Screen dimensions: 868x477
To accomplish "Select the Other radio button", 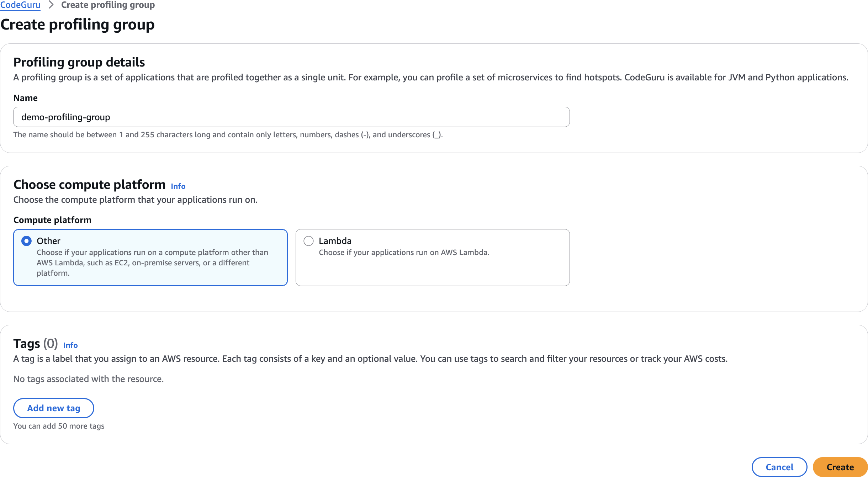I will coord(26,241).
